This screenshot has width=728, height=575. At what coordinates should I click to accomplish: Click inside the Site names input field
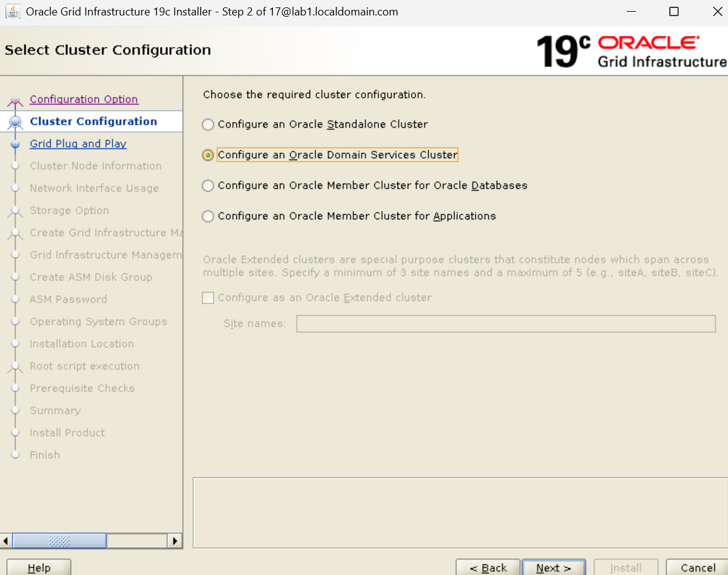click(x=505, y=323)
